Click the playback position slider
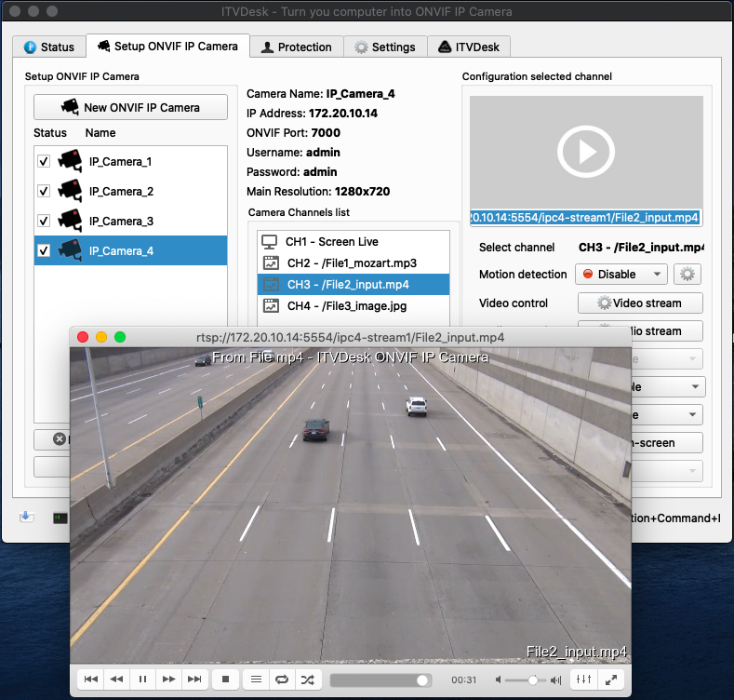This screenshot has width=734, height=700. (x=380, y=680)
